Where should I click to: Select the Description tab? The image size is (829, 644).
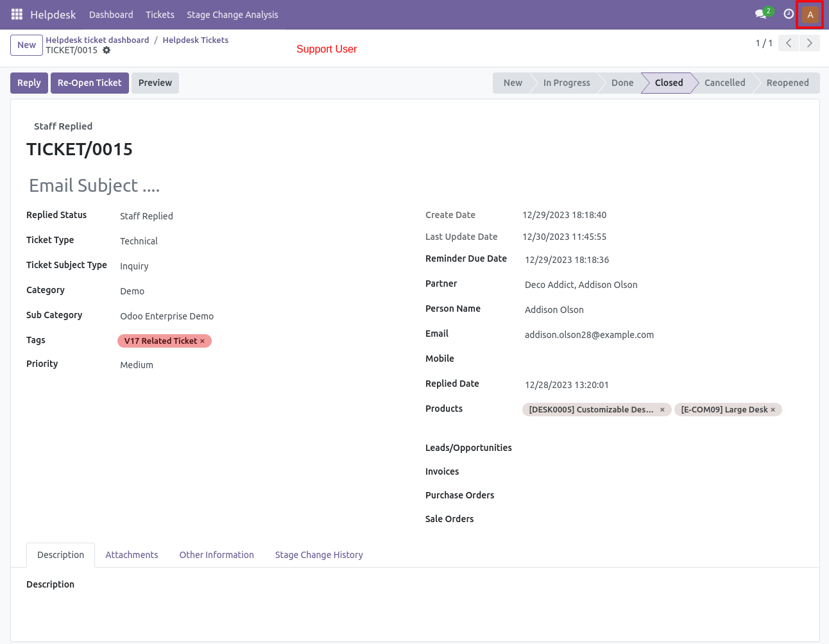click(60, 555)
